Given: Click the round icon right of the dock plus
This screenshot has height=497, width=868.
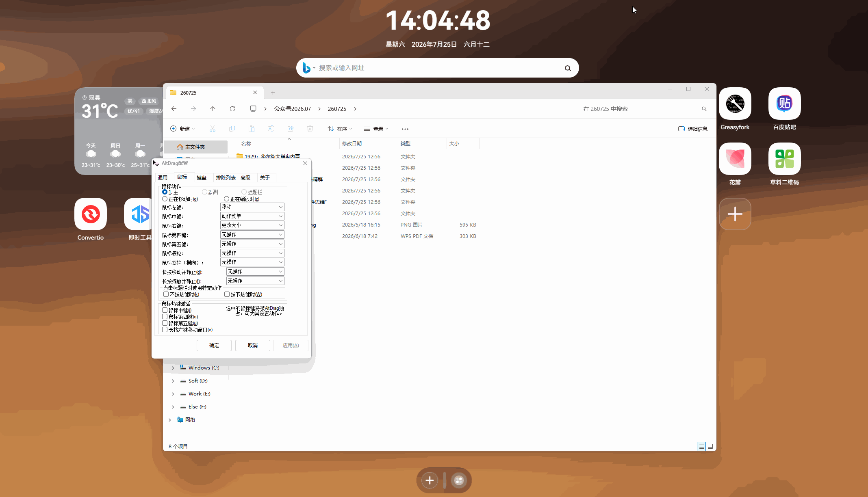Looking at the screenshot, I should 459,480.
